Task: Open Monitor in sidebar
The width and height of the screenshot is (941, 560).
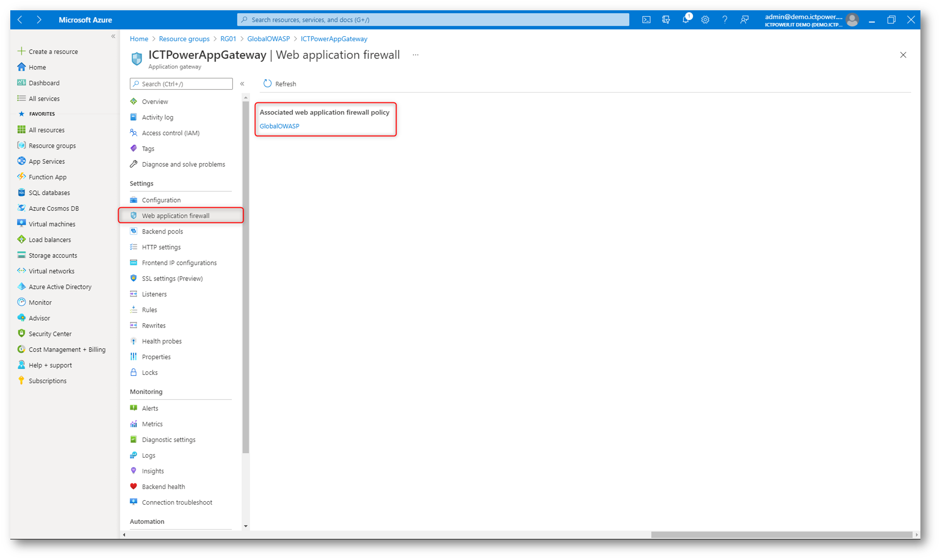Action: click(x=40, y=303)
